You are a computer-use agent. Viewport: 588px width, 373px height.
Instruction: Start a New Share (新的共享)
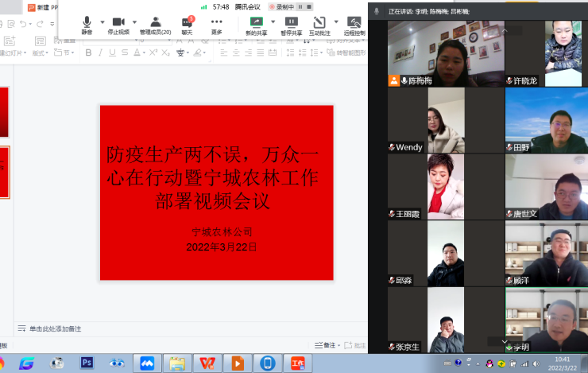pyautogui.click(x=256, y=22)
